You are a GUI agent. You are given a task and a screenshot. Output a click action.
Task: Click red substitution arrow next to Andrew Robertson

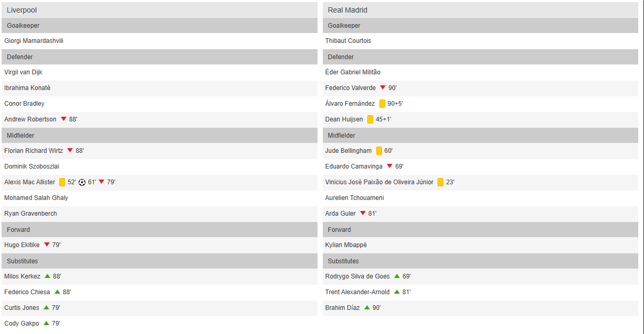click(63, 119)
